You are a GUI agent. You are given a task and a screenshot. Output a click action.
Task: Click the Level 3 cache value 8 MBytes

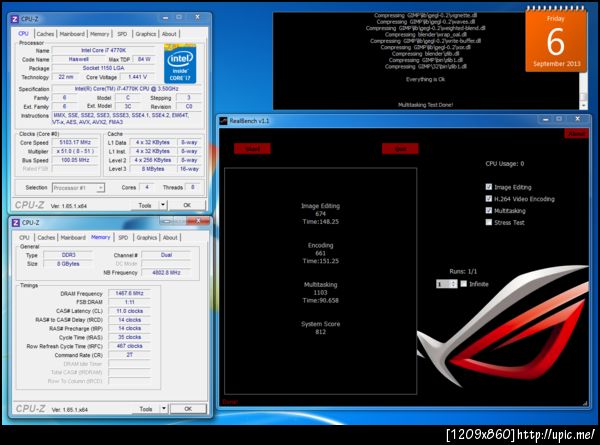click(x=153, y=169)
